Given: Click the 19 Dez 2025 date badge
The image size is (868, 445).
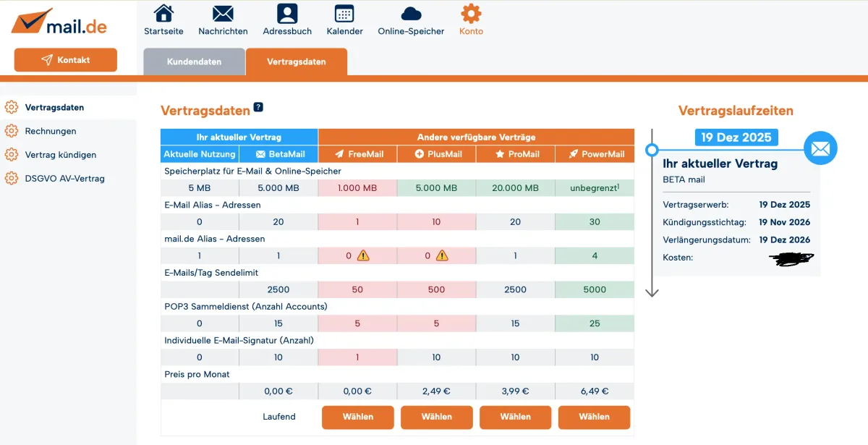Looking at the screenshot, I should coord(736,137).
